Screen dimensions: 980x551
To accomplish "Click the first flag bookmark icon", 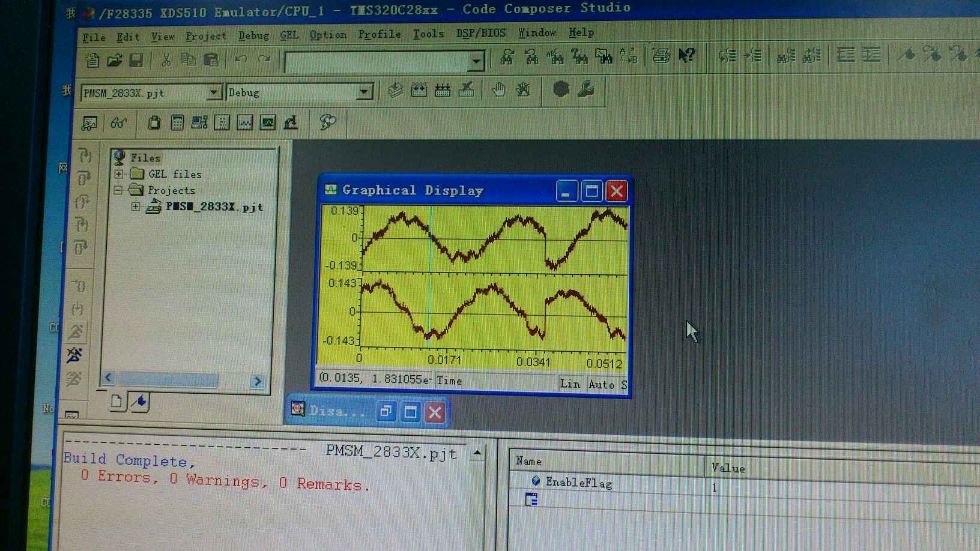I will coord(907,54).
